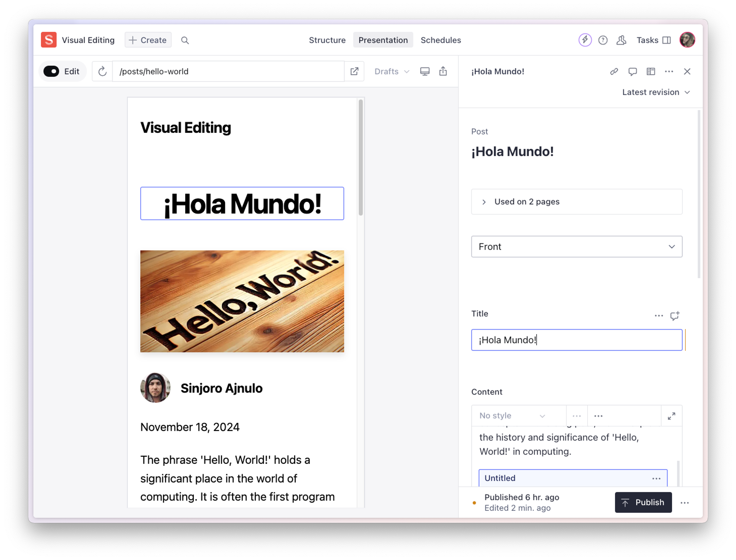736x560 pixels.
Task: Switch to the Schedules tab
Action: click(x=440, y=40)
